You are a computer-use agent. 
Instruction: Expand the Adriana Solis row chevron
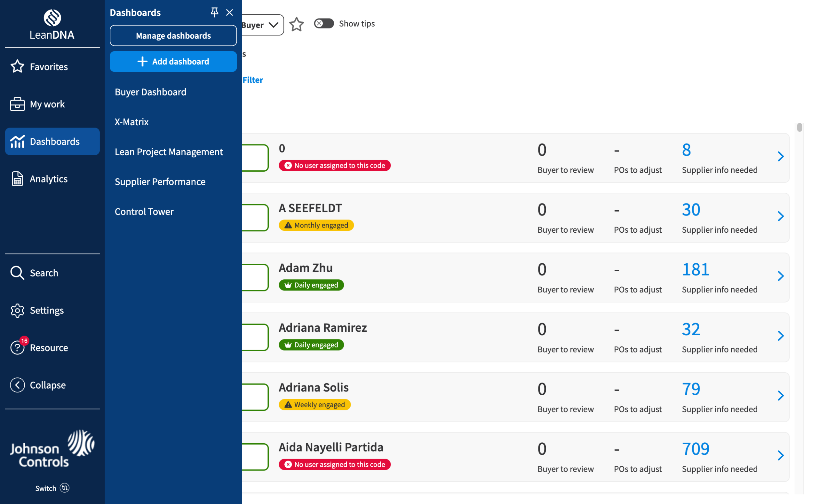(780, 396)
